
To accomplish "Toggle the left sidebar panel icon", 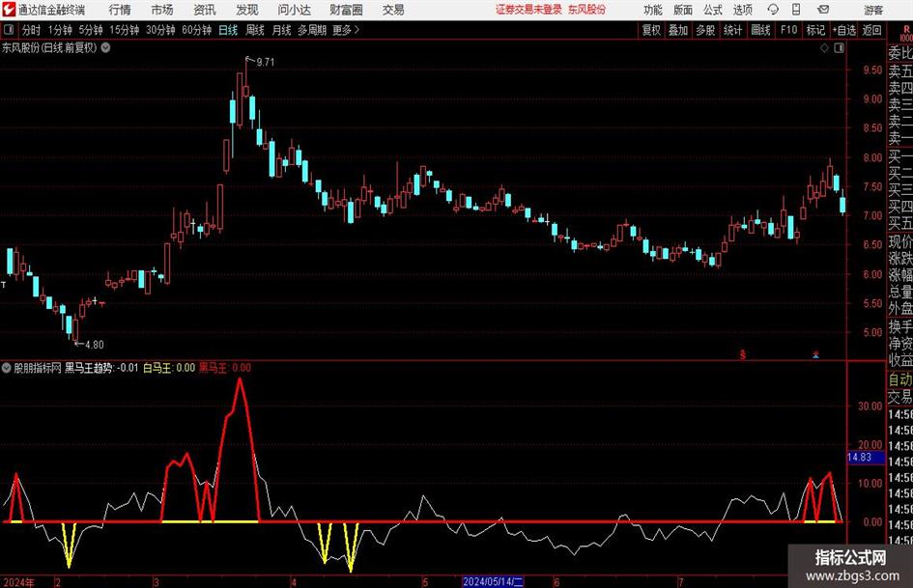I will (x=9, y=30).
